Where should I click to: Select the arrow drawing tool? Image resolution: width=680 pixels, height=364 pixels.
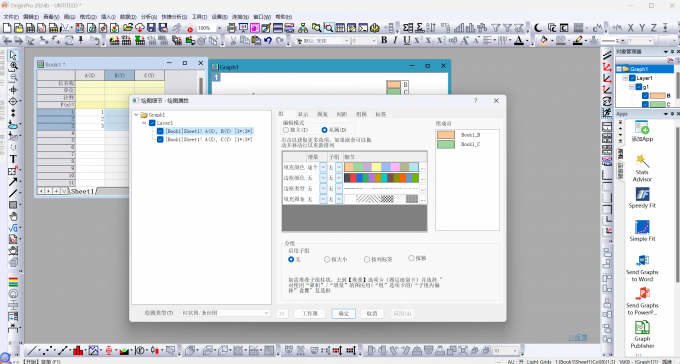click(x=13, y=182)
